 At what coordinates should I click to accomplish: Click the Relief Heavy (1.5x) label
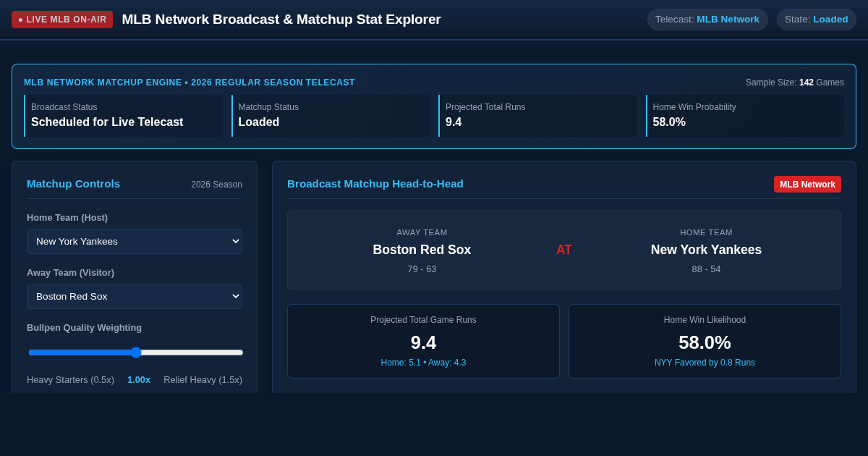pos(203,379)
